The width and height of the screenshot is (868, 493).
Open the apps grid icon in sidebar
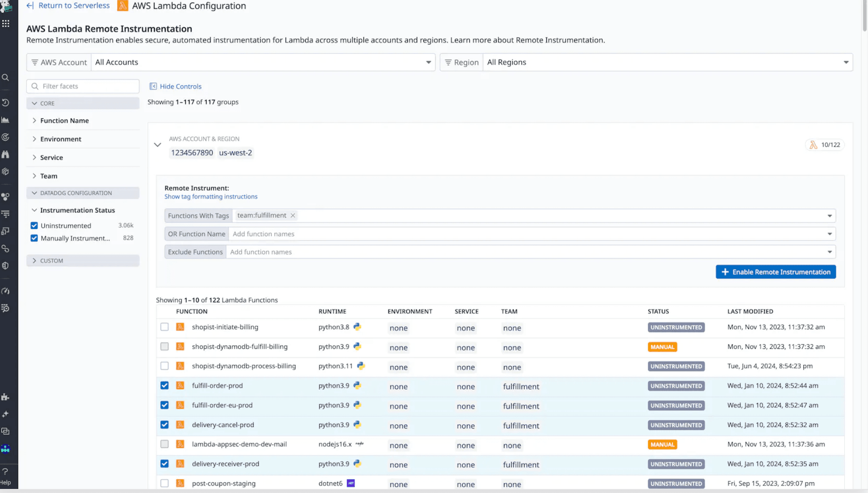tap(5, 23)
